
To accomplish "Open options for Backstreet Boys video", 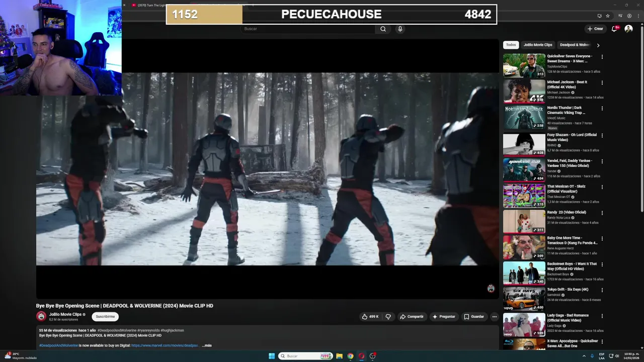I will coord(602,264).
